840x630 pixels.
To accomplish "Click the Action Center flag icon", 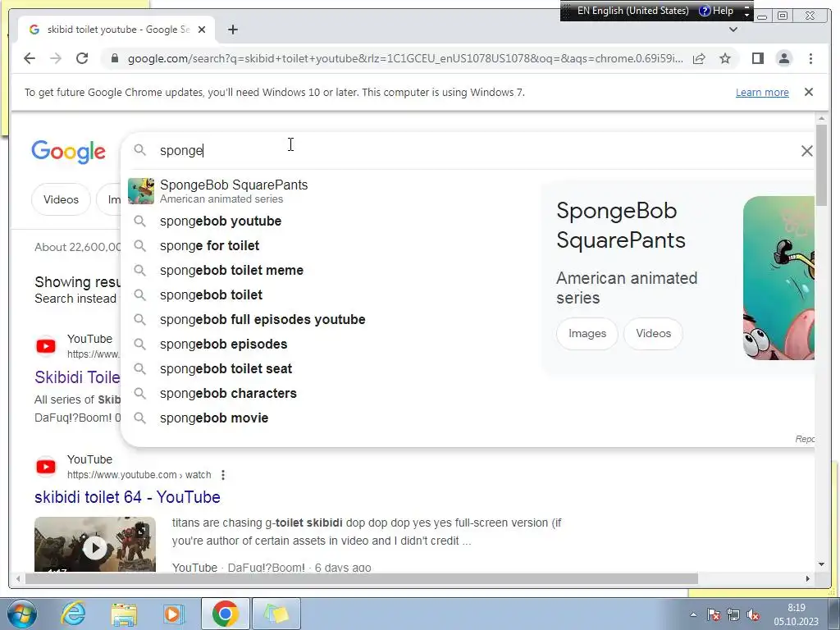I will coord(714,614).
